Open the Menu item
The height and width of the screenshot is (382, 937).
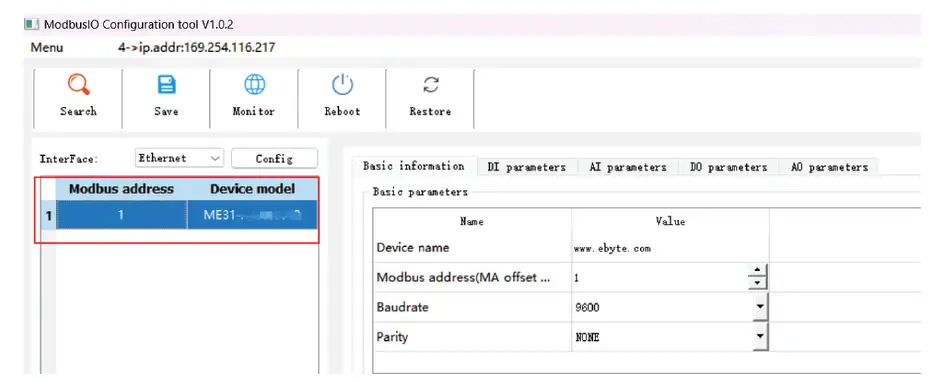(x=47, y=47)
